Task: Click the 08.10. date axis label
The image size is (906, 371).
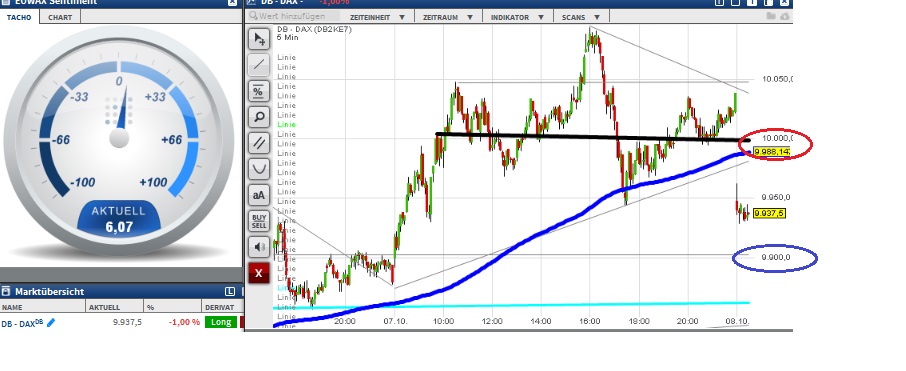Action: pos(738,321)
